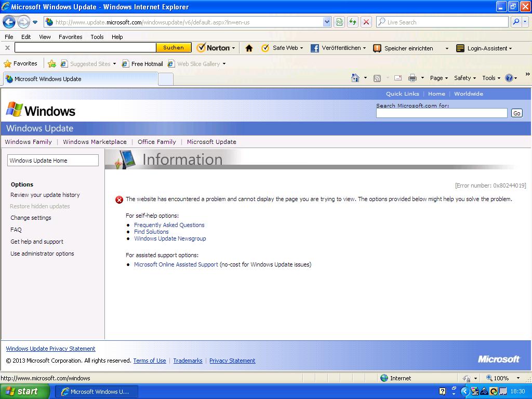Open the Favorites center star button

click(20, 63)
